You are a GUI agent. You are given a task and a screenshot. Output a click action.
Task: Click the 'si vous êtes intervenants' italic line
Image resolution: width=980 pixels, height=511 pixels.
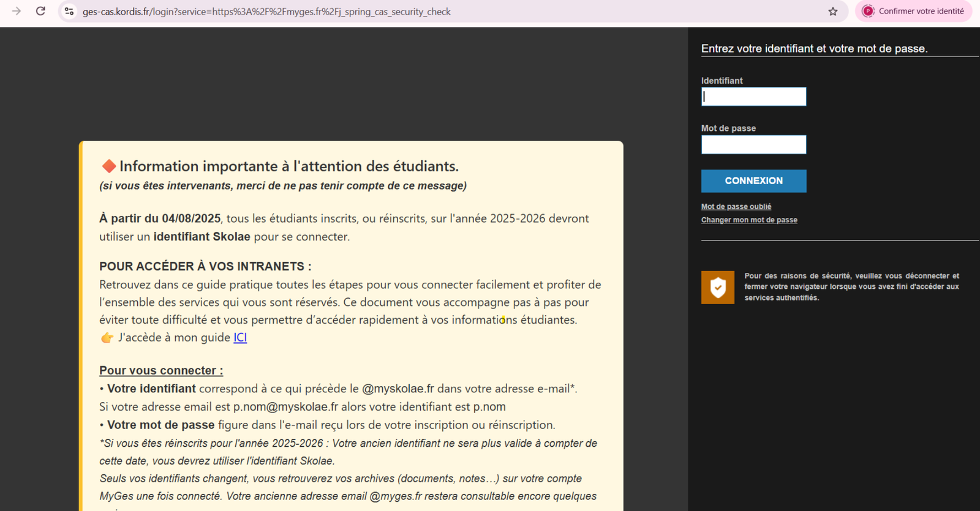[283, 185]
